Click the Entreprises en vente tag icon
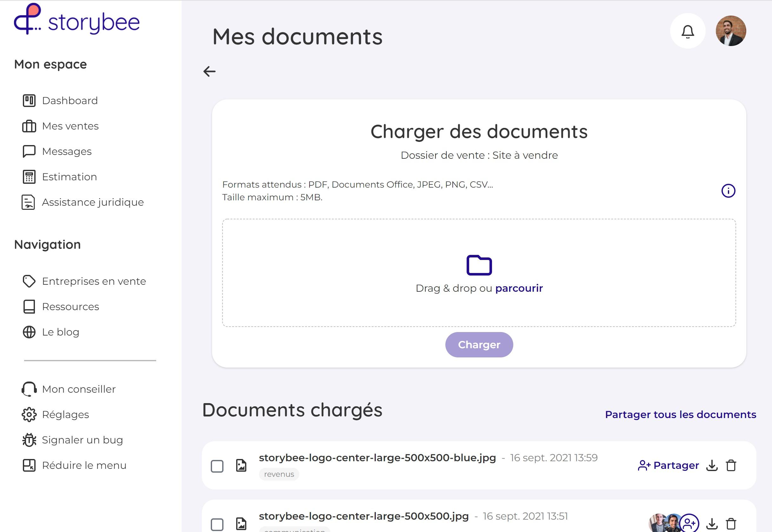The height and width of the screenshot is (532, 772). coord(29,281)
